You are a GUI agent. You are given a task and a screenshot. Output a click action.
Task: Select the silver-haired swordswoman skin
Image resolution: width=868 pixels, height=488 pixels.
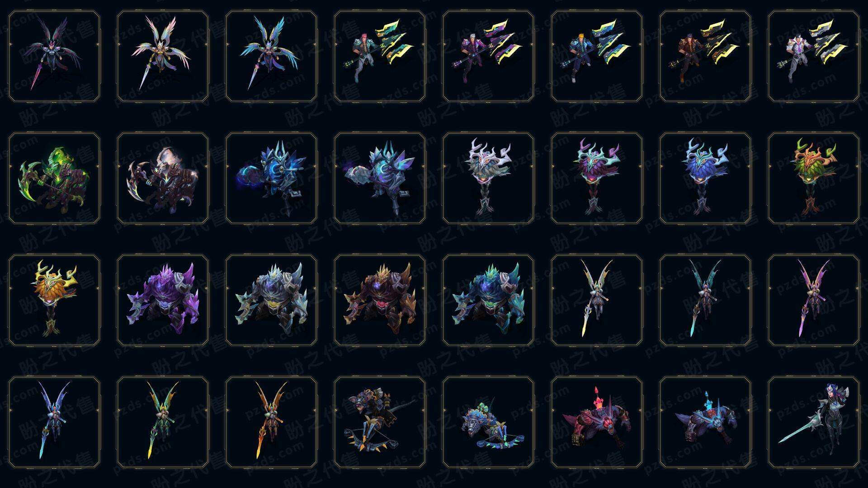[x=814, y=422]
